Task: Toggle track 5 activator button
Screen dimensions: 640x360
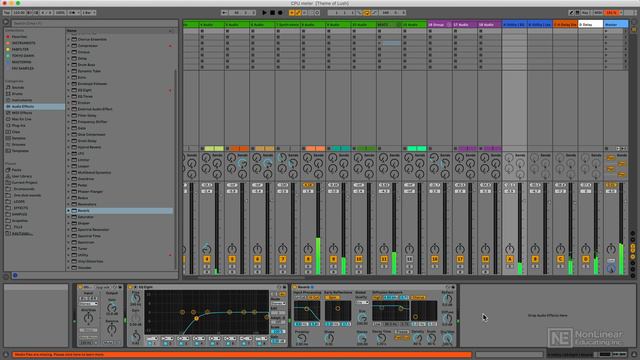Action: (x=232, y=259)
